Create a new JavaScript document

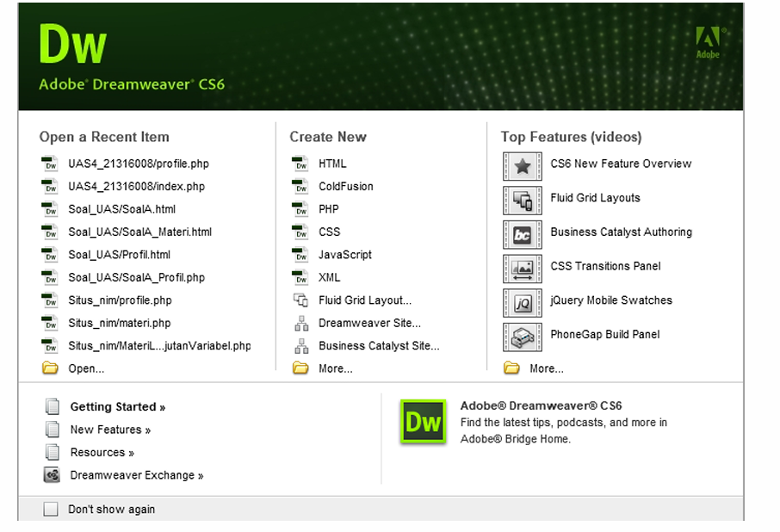[344, 255]
